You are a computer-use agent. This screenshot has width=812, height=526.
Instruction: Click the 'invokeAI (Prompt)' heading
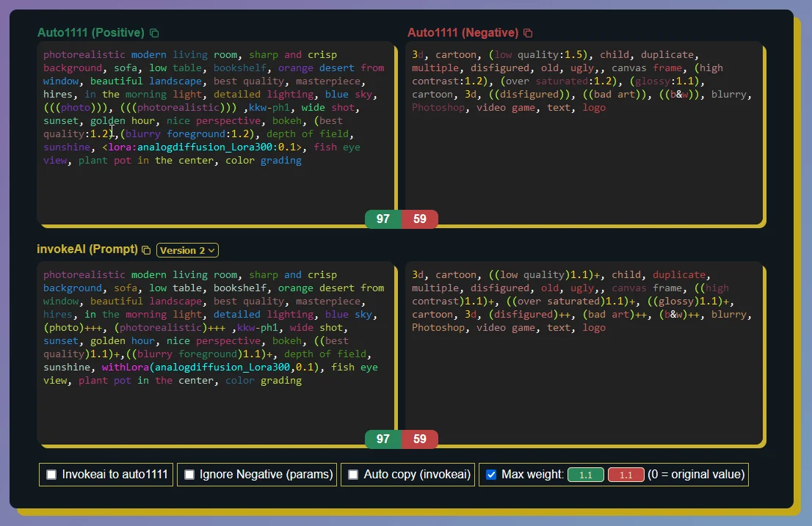click(x=87, y=249)
